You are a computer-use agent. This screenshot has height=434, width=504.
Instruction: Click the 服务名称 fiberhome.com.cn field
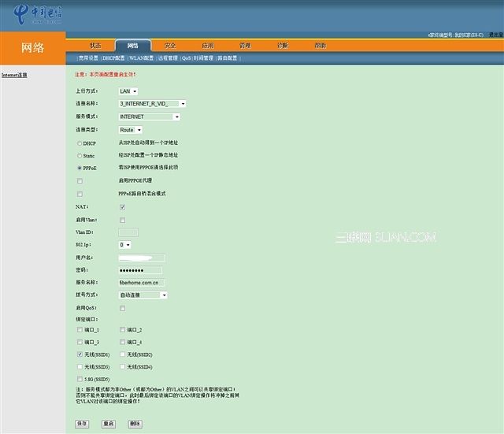(142, 283)
